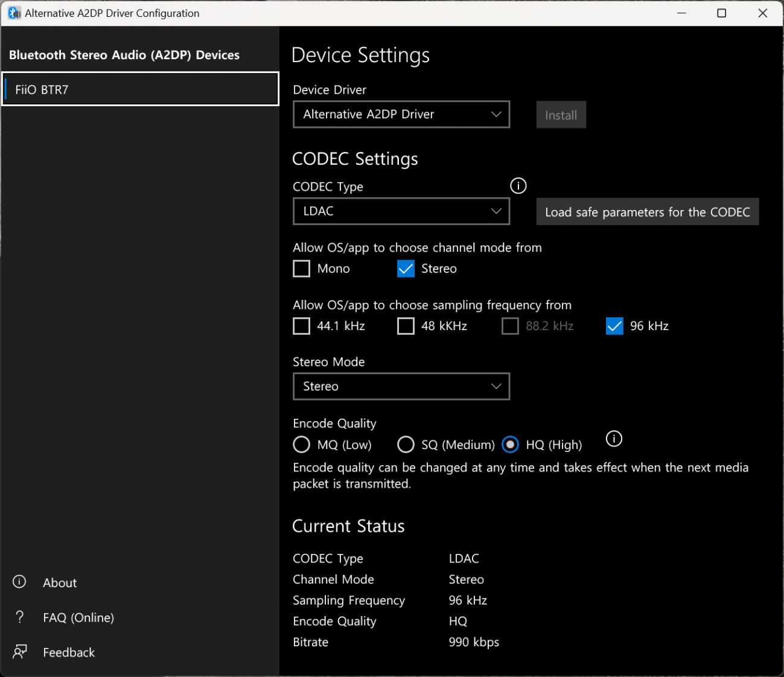
Task: Click the Stereo Channel Mode status value
Action: [466, 579]
